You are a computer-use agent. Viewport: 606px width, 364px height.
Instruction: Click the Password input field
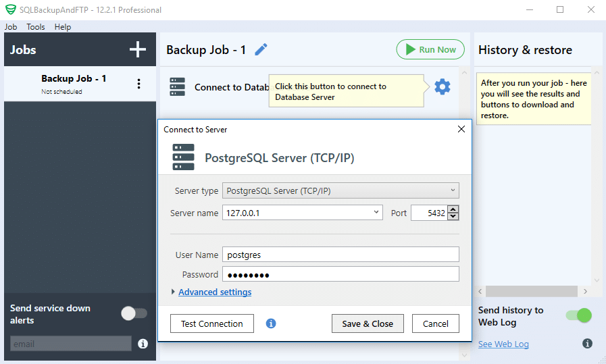coord(340,274)
